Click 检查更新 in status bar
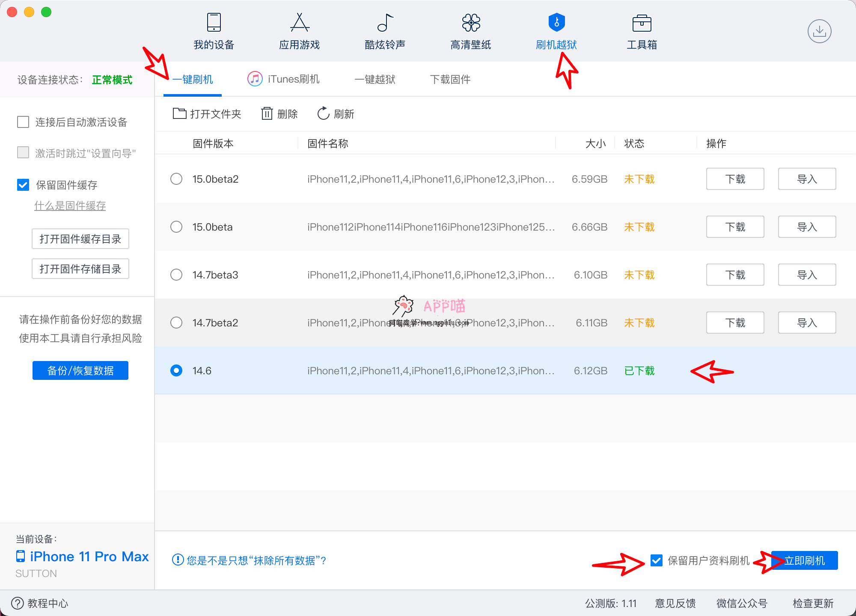The width and height of the screenshot is (856, 616). tap(813, 603)
